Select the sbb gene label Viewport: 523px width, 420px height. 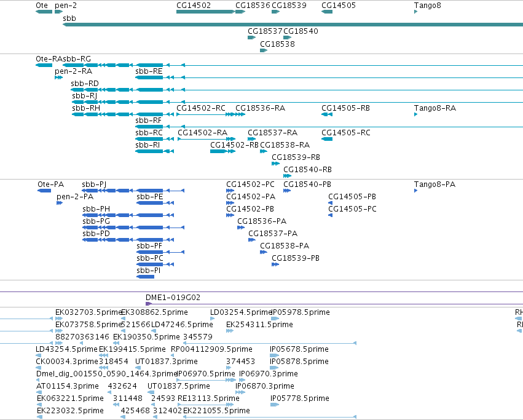[69, 18]
